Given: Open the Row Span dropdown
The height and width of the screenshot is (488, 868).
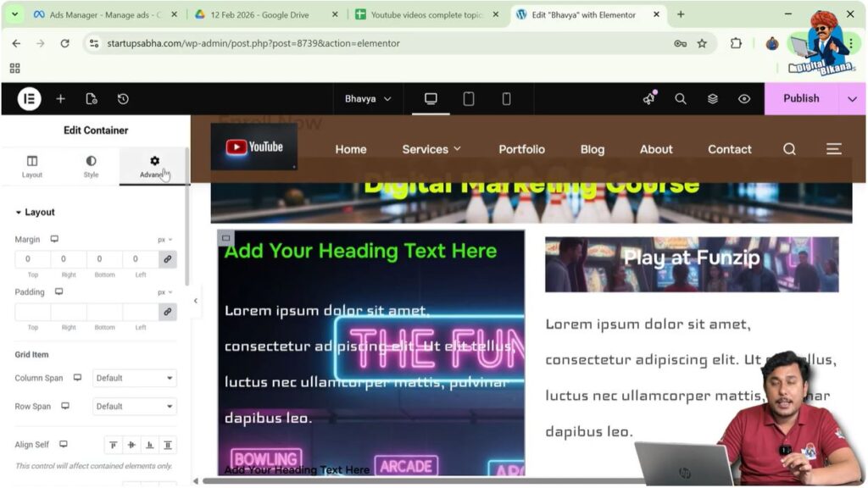Looking at the screenshot, I should pyautogui.click(x=134, y=406).
